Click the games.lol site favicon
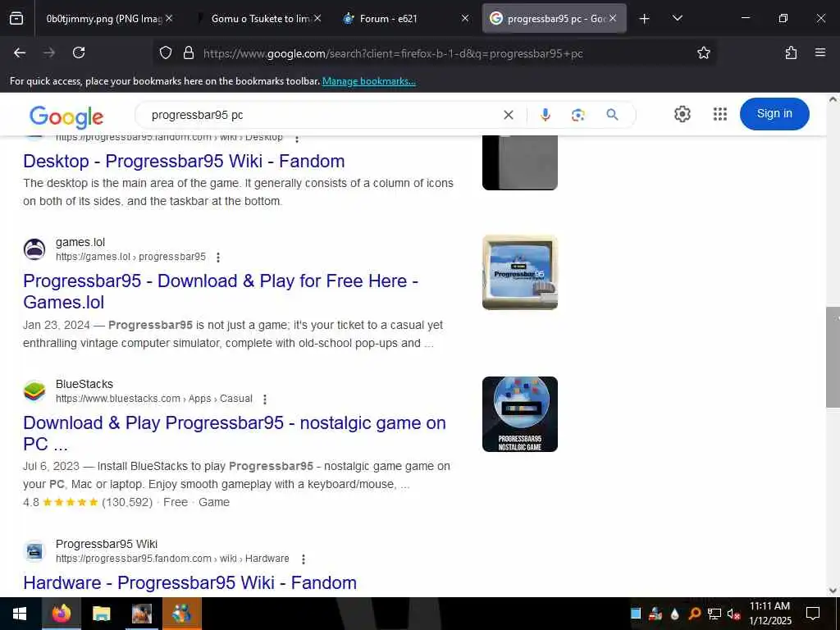840x630 pixels. click(34, 249)
